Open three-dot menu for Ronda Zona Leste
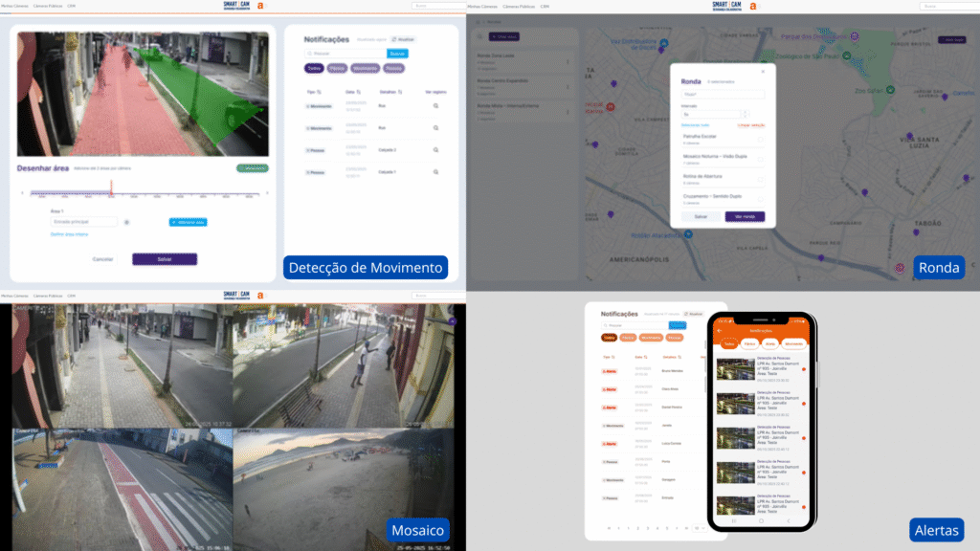 [568, 62]
